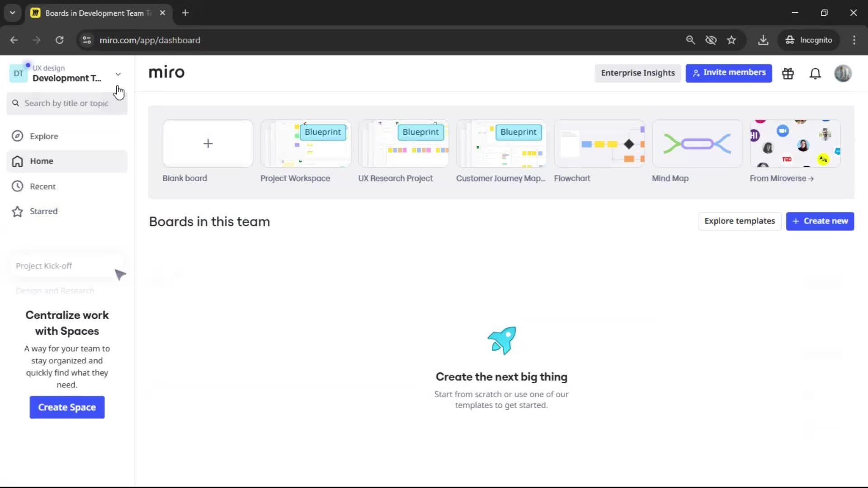Open Chrome three-dot menu
The width and height of the screenshot is (868, 488).
(x=854, y=40)
